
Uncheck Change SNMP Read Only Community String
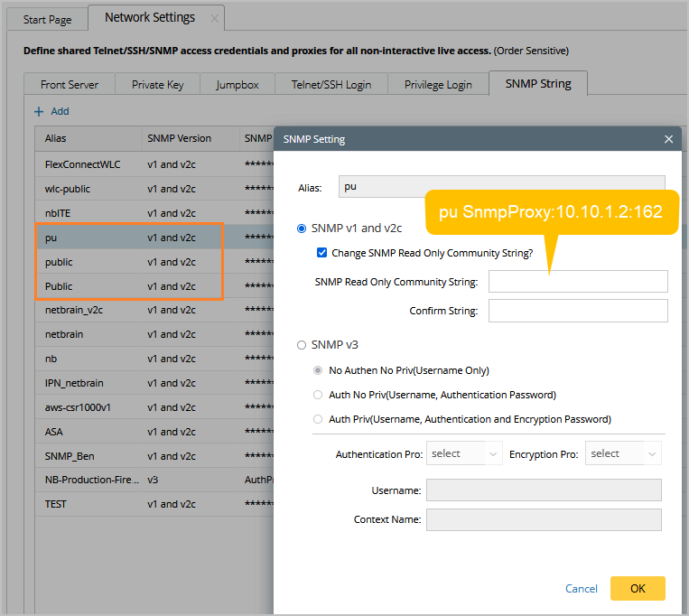pos(322,253)
